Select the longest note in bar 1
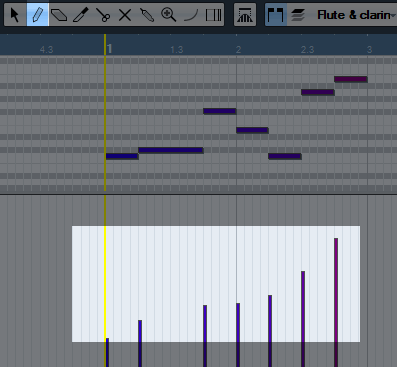The height and width of the screenshot is (367, 397). coord(171,150)
